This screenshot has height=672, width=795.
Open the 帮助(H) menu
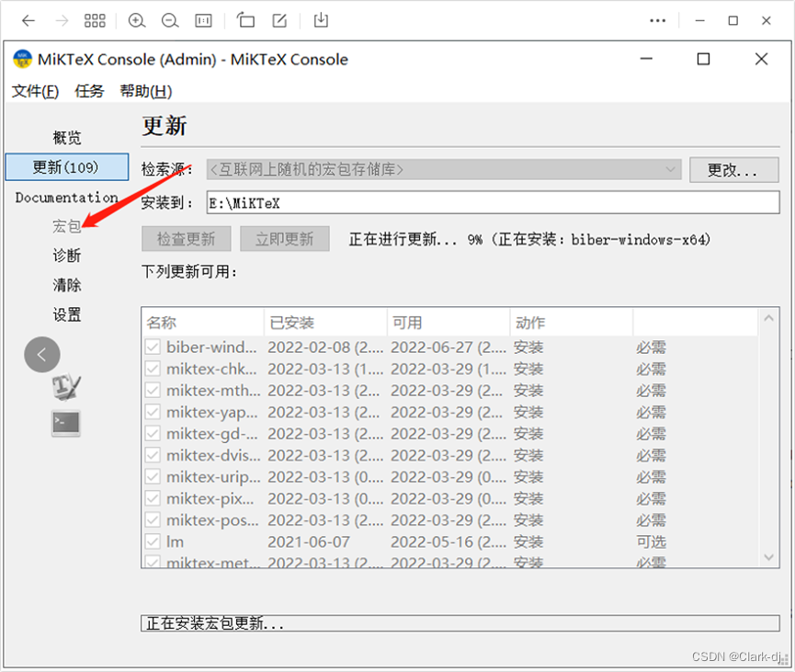(x=146, y=91)
